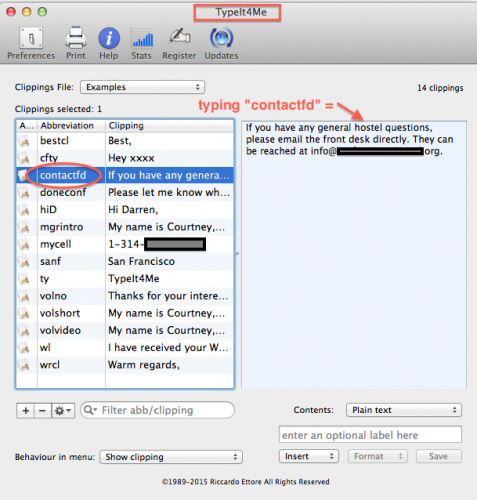The width and height of the screenshot is (477, 500).
Task: Click the sanf row clipping icon
Action: 24,262
